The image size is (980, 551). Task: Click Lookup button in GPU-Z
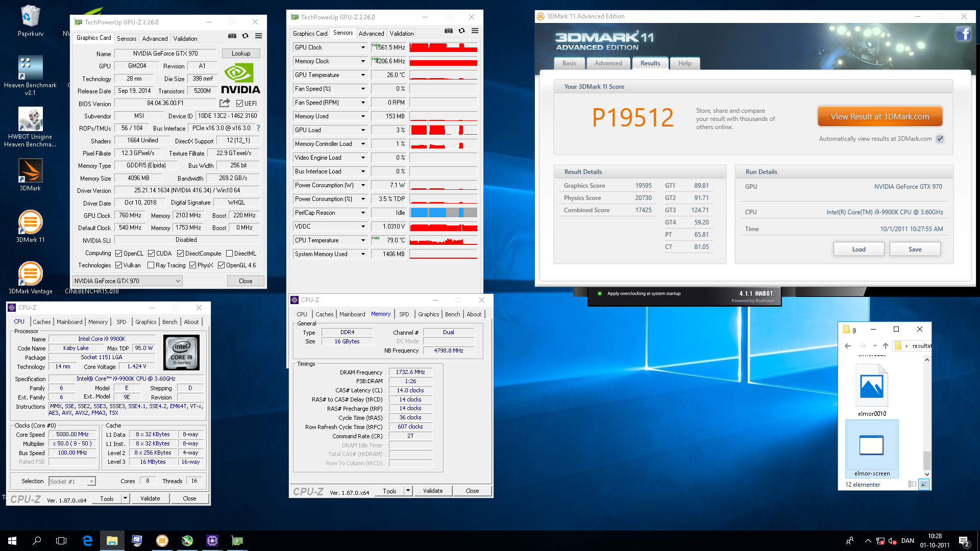pyautogui.click(x=241, y=53)
